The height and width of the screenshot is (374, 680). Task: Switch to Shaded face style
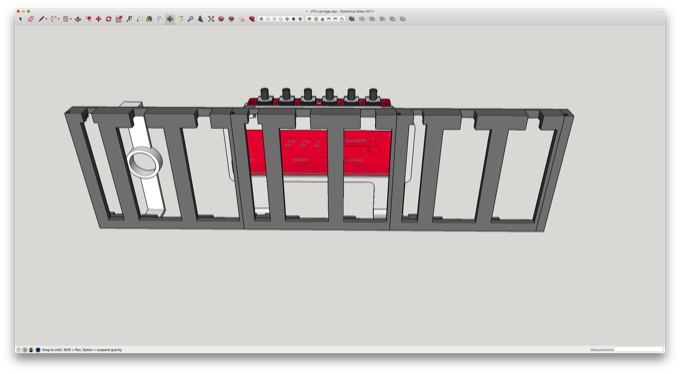(287, 19)
